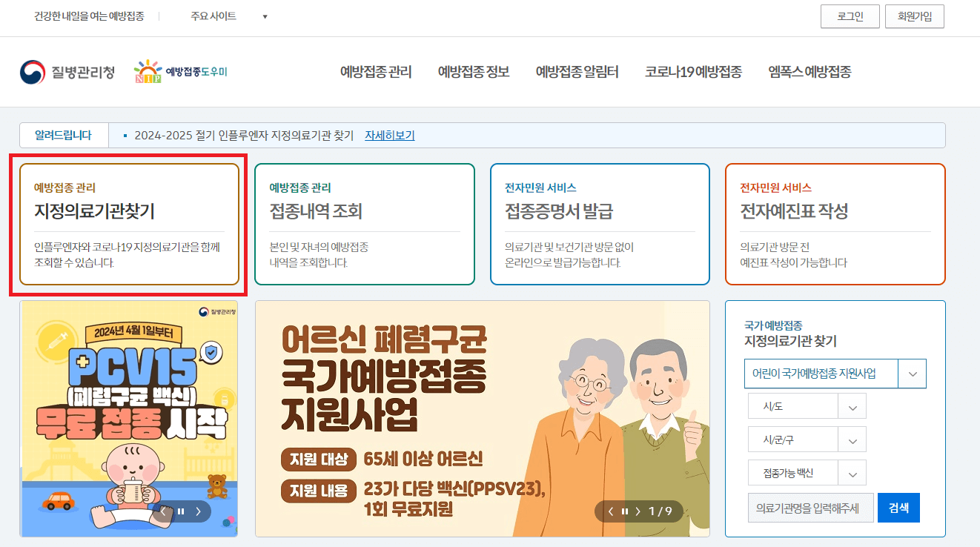Click the 의료기관명 input field
The width and height of the screenshot is (980, 547).
tap(810, 508)
